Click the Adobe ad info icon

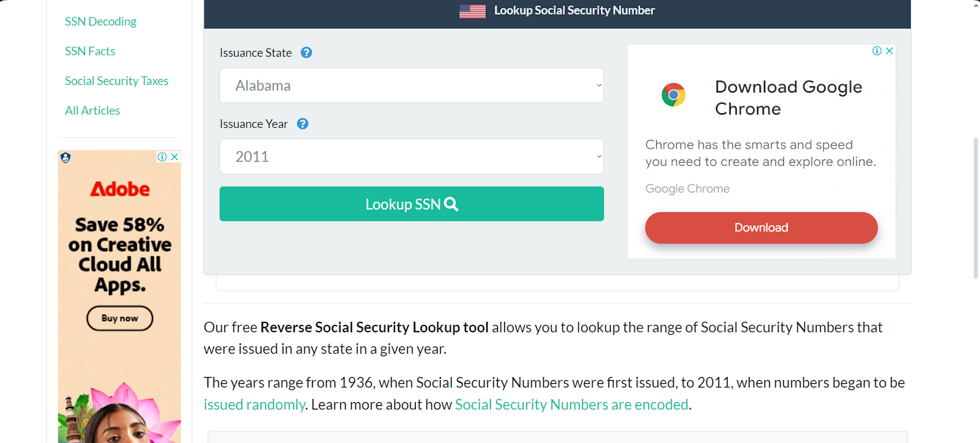click(x=162, y=157)
